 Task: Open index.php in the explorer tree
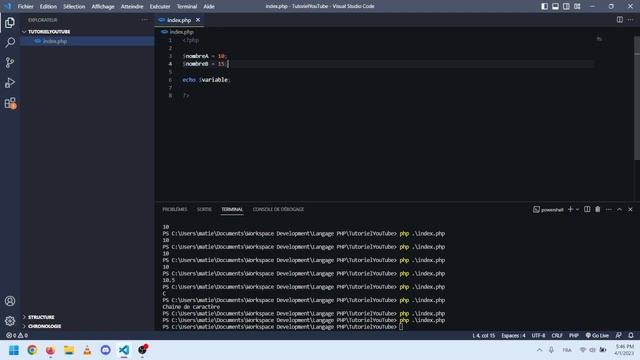pos(87,41)
